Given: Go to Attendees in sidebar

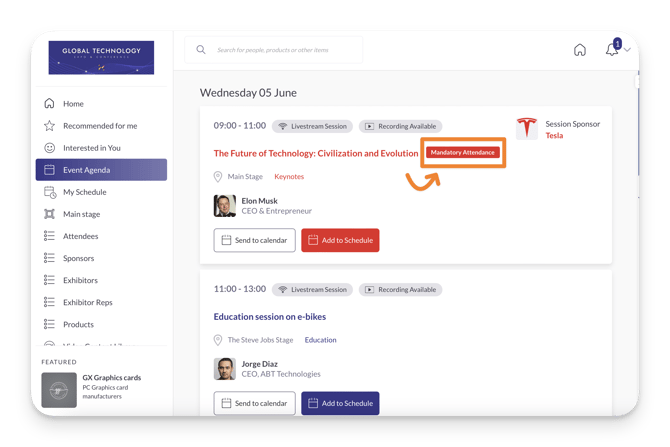Looking at the screenshot, I should (x=81, y=236).
